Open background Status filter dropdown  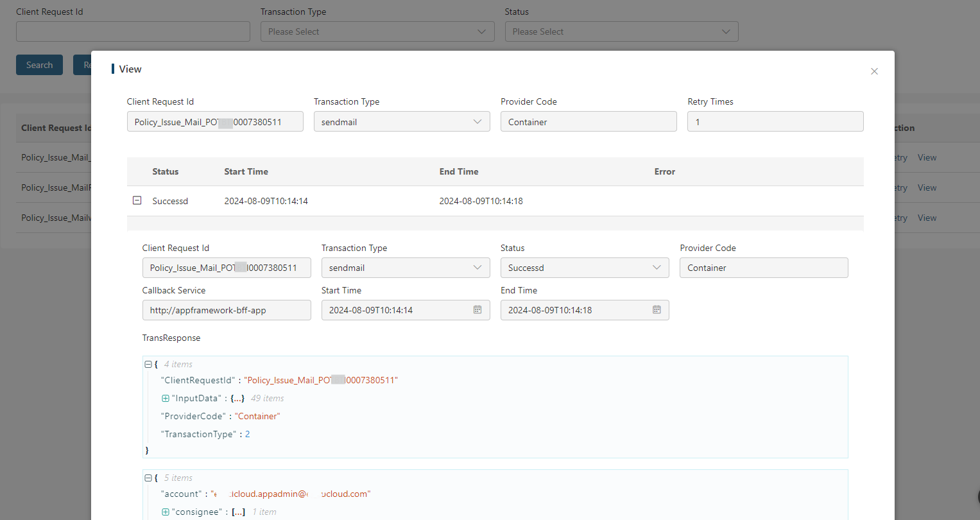(x=621, y=31)
